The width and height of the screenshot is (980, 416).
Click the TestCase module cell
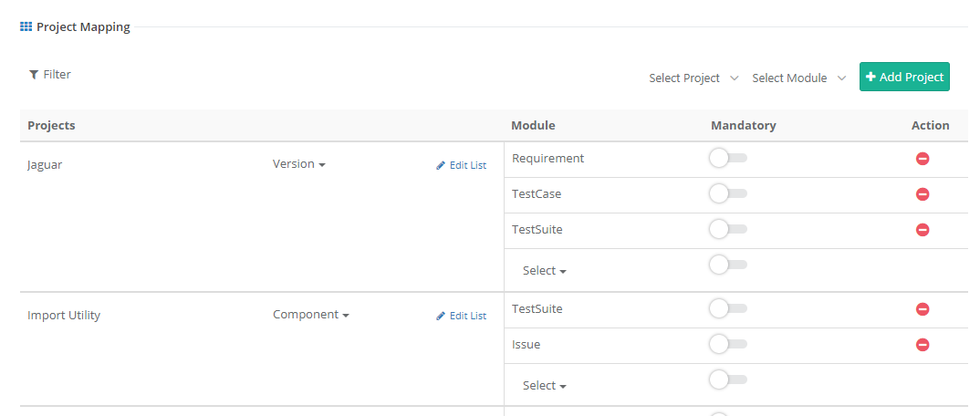click(x=537, y=194)
